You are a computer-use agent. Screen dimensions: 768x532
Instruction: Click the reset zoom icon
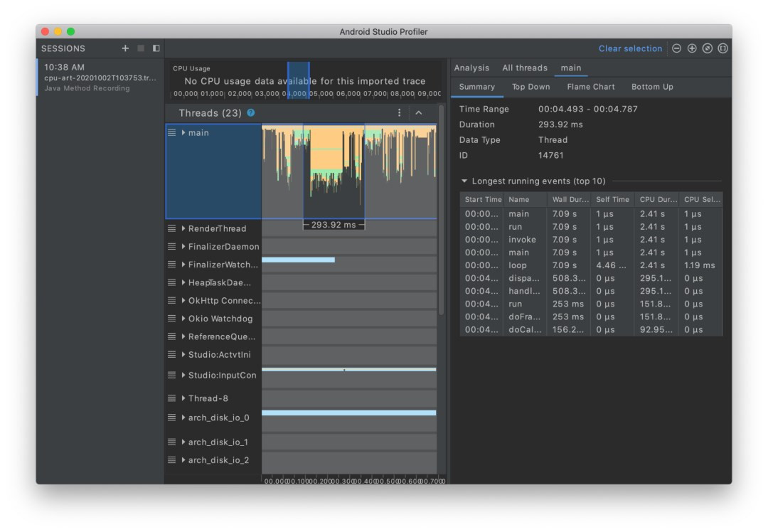(x=707, y=48)
